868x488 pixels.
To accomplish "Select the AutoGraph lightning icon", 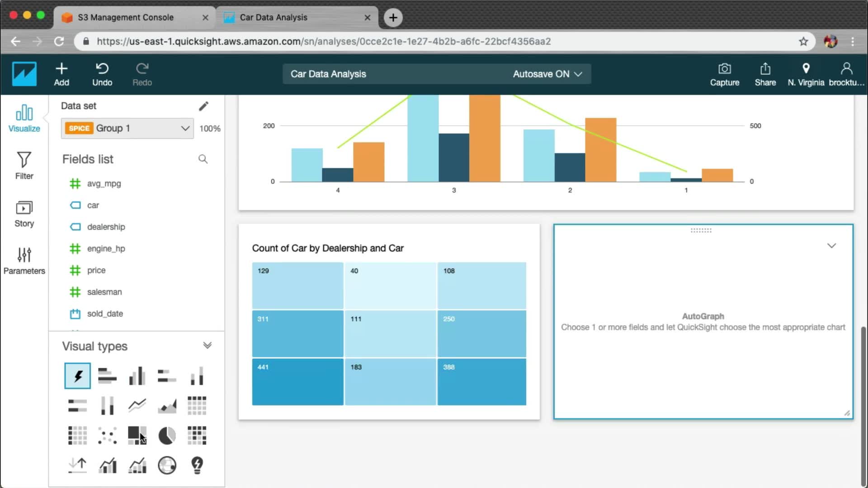I will [77, 375].
